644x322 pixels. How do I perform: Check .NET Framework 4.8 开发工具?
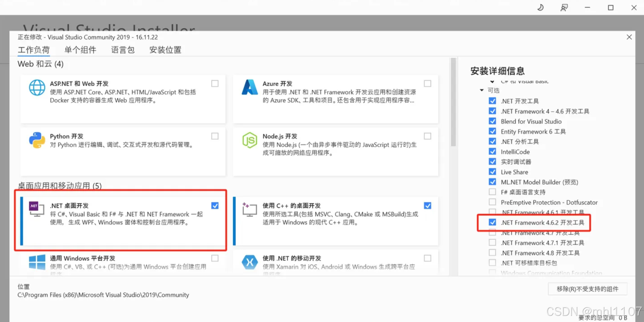[x=492, y=253]
